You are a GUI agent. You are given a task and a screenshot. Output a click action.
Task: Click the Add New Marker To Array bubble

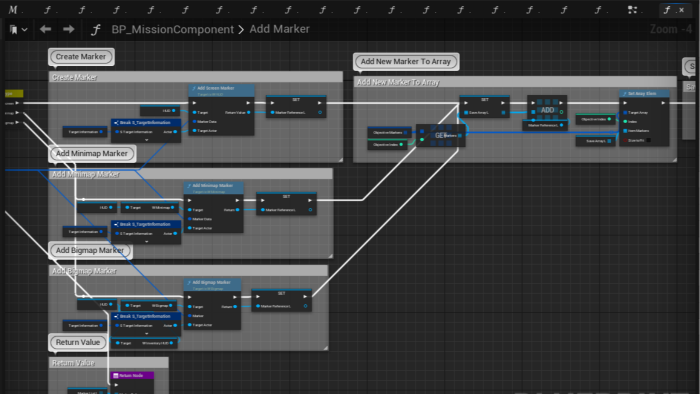406,62
